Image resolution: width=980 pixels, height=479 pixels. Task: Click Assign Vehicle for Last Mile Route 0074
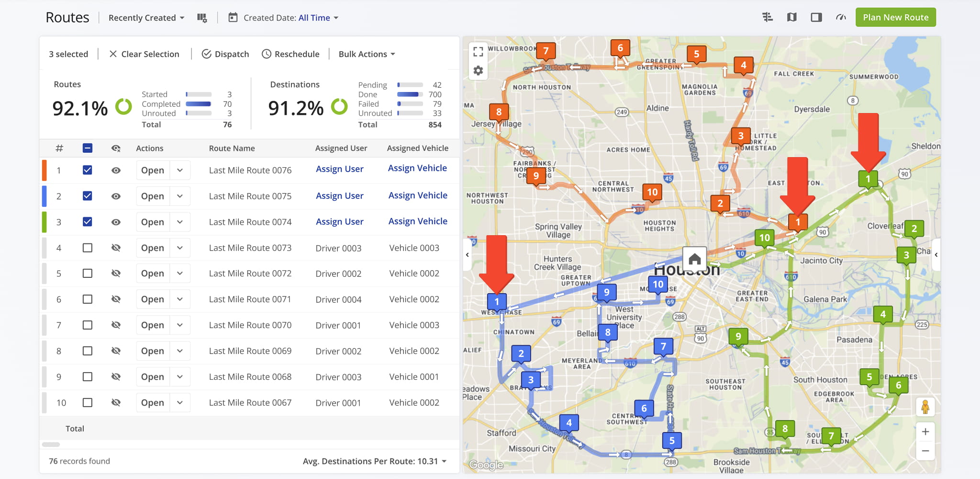tap(418, 221)
